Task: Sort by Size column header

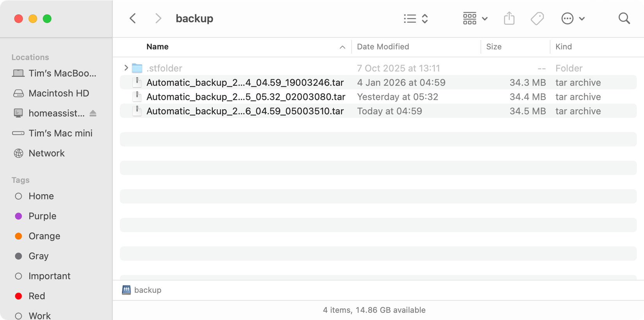Action: [x=494, y=47]
